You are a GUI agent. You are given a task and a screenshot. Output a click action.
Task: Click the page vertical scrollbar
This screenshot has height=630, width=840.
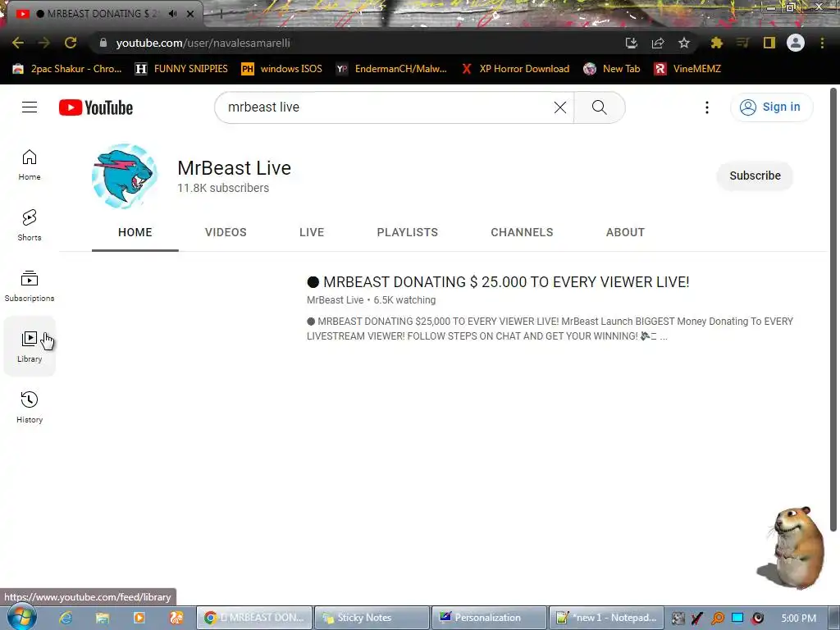(833, 309)
